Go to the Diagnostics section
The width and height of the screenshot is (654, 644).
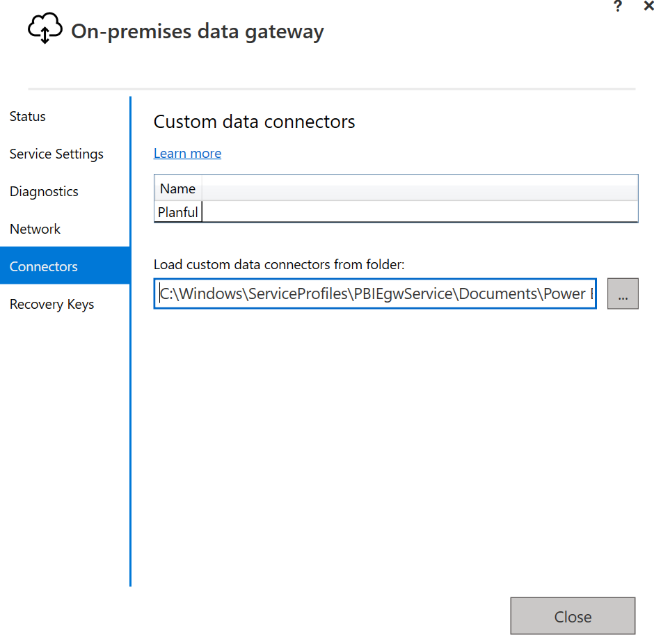tap(44, 192)
